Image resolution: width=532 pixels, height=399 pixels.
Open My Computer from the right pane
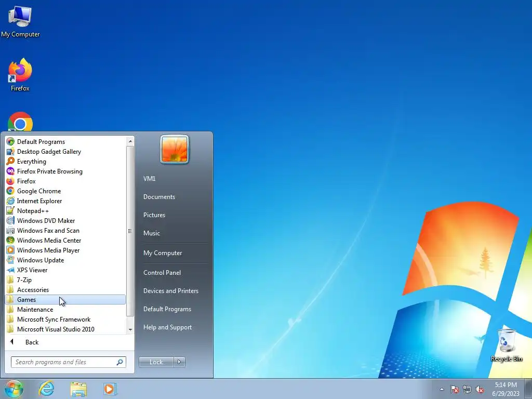(163, 253)
